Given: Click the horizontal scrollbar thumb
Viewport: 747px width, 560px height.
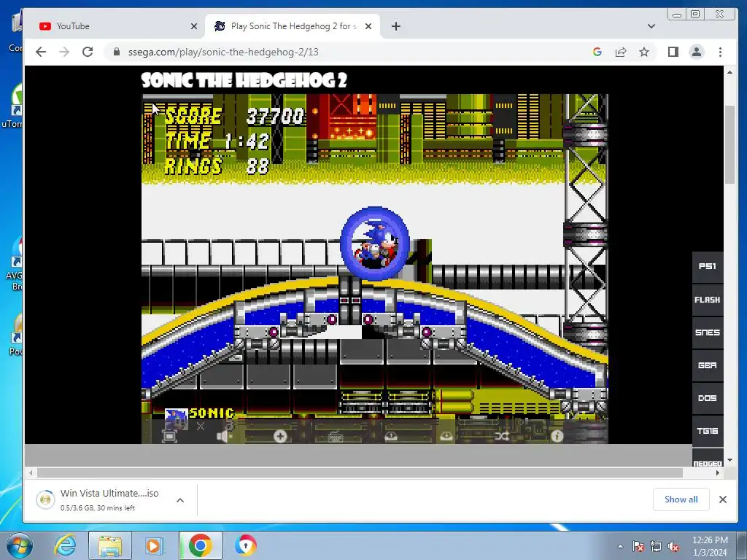Looking at the screenshot, I should pos(360,472).
